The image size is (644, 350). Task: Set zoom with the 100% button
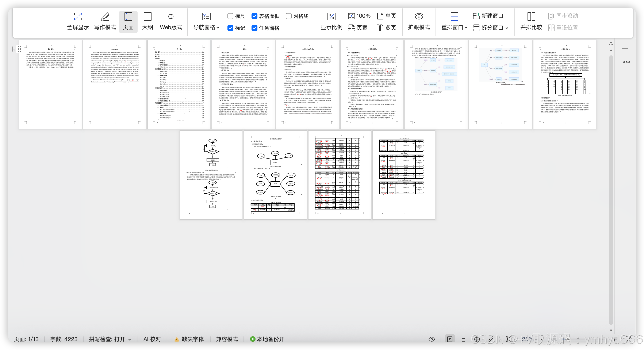(359, 16)
